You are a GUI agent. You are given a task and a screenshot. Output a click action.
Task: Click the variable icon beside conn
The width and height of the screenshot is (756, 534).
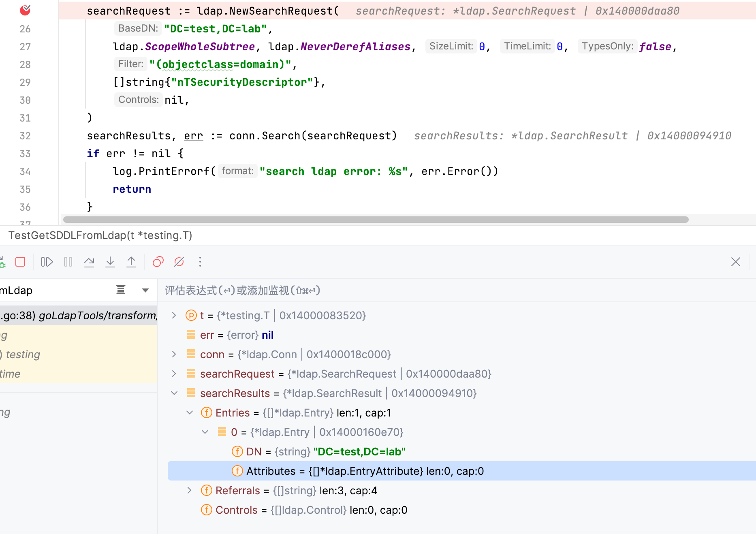pos(191,354)
